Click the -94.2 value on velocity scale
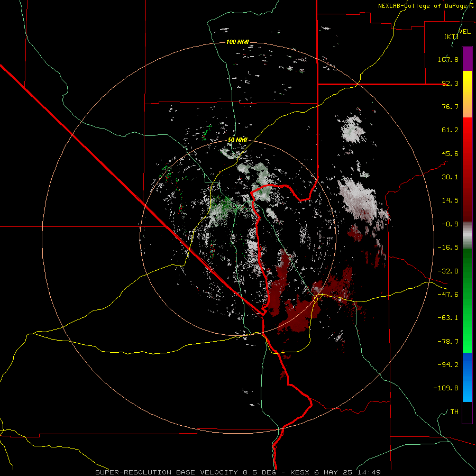This screenshot has width=476, height=476. (x=448, y=365)
